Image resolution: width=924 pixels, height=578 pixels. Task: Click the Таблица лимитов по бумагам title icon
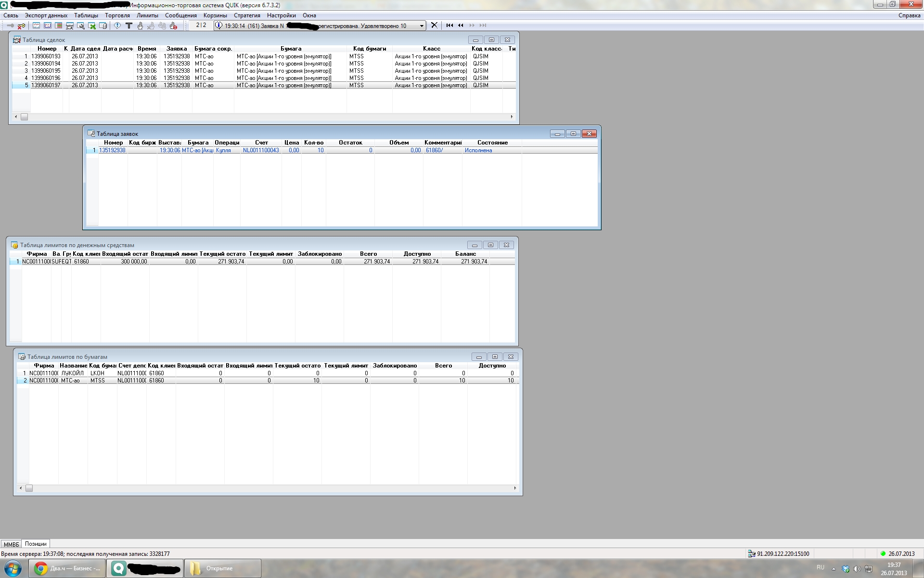point(22,357)
